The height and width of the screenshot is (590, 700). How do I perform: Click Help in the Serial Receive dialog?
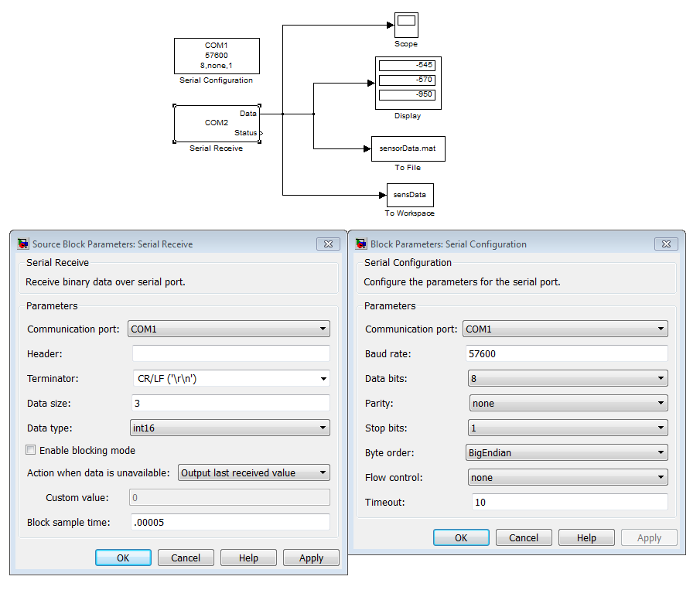click(248, 557)
